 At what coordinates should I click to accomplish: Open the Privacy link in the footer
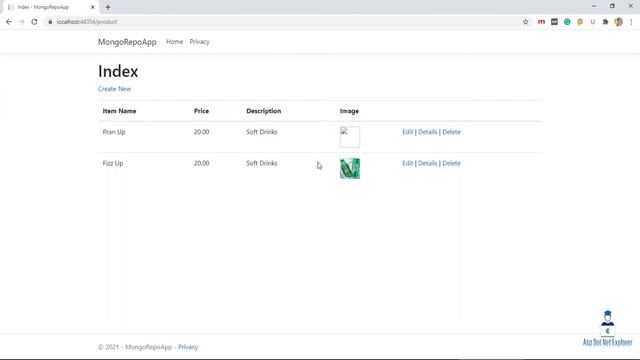pos(188,347)
